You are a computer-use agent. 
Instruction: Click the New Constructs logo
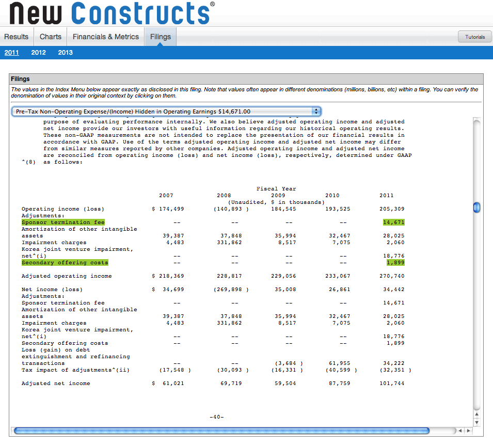pyautogui.click(x=112, y=13)
